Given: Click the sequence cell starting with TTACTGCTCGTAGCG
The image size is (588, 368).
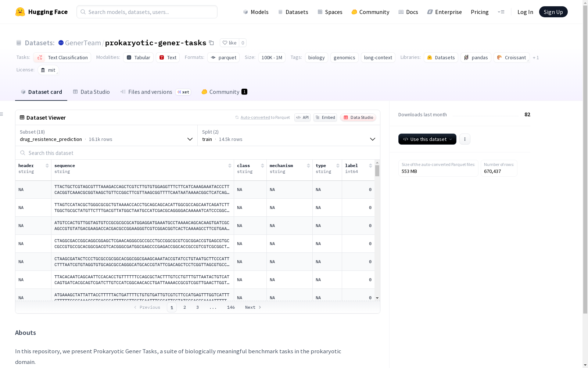Looking at the screenshot, I should pos(142,190).
